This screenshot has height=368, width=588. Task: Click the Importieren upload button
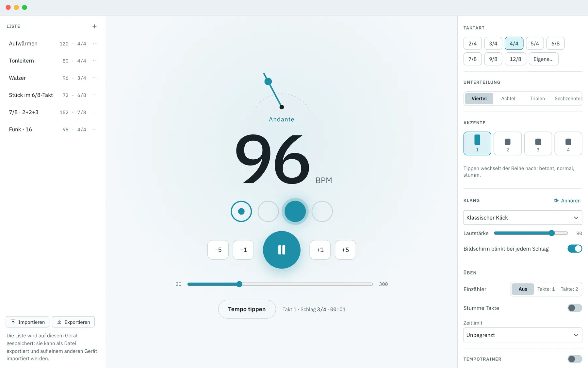pyautogui.click(x=28, y=322)
